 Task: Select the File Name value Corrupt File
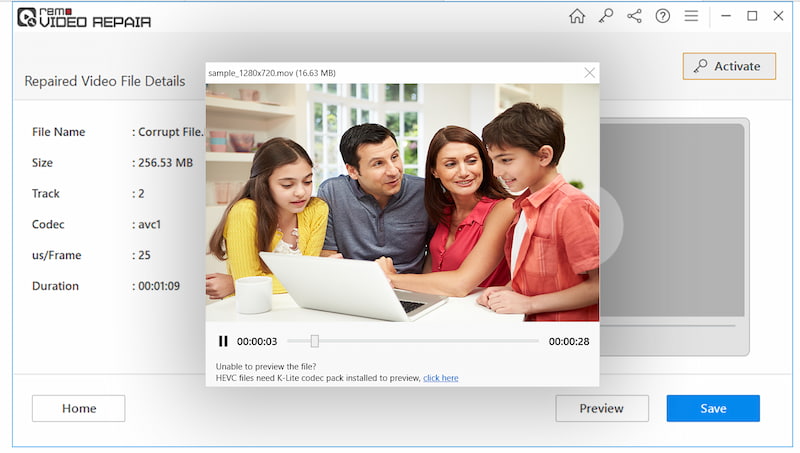point(171,132)
